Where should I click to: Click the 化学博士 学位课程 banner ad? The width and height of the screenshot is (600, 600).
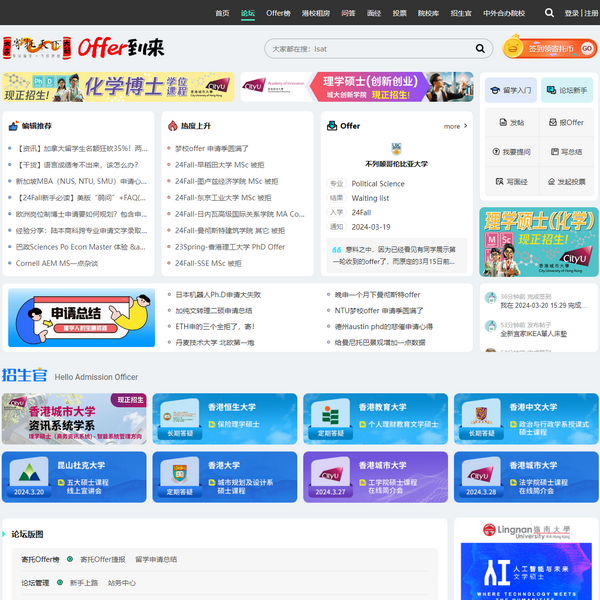(120, 87)
